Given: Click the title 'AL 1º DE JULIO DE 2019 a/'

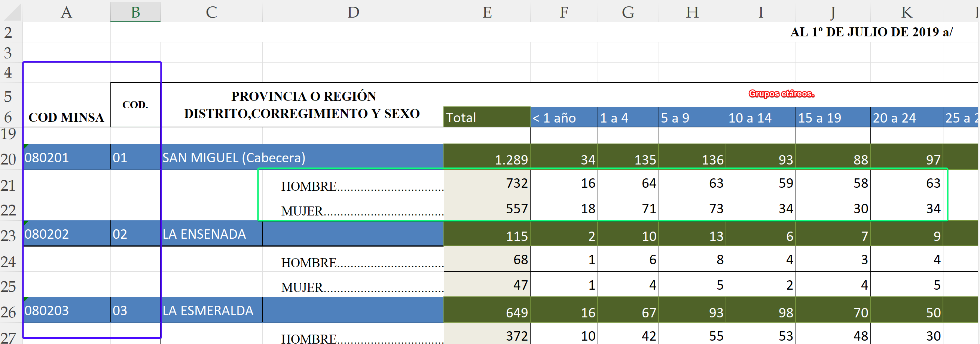Looking at the screenshot, I should pos(871,32).
